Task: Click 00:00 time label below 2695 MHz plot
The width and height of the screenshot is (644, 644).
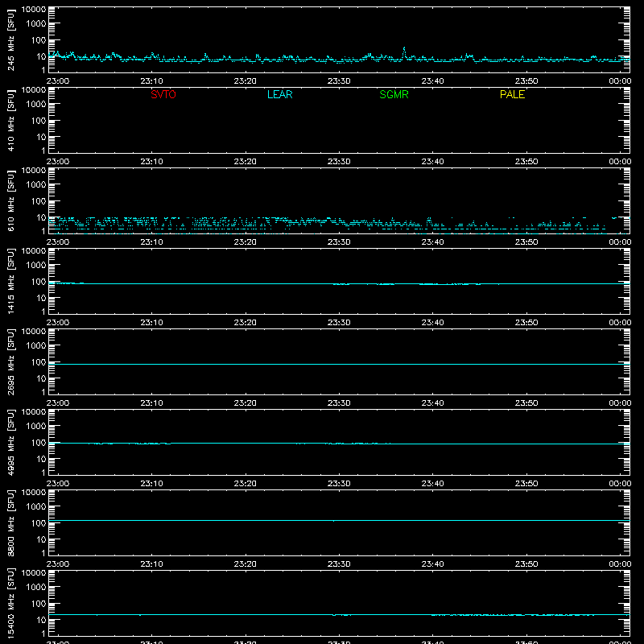Action: [x=620, y=403]
